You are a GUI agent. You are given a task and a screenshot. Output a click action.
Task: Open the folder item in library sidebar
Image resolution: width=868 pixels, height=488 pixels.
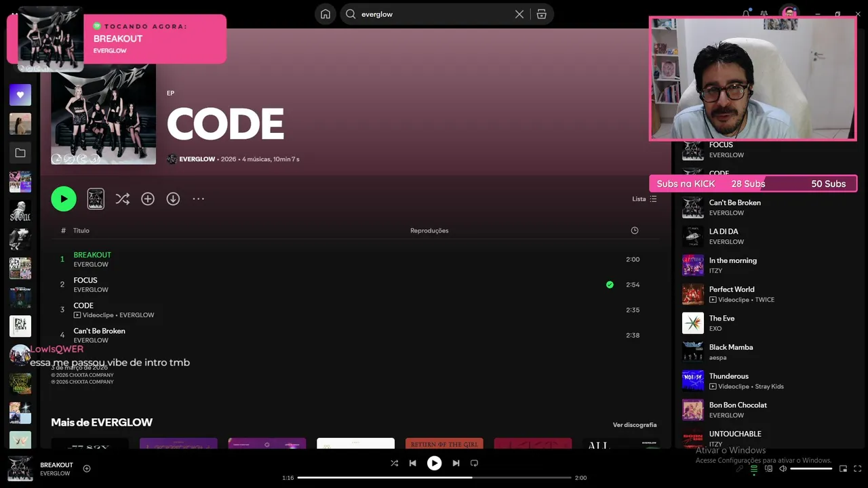click(20, 153)
